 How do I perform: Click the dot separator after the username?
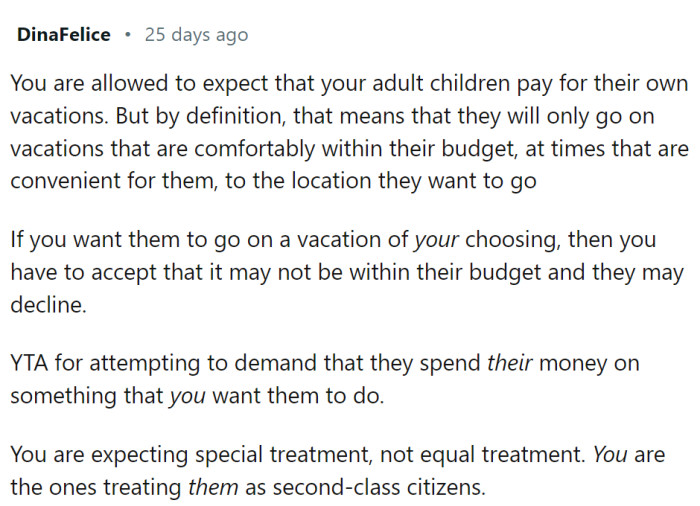click(x=128, y=35)
